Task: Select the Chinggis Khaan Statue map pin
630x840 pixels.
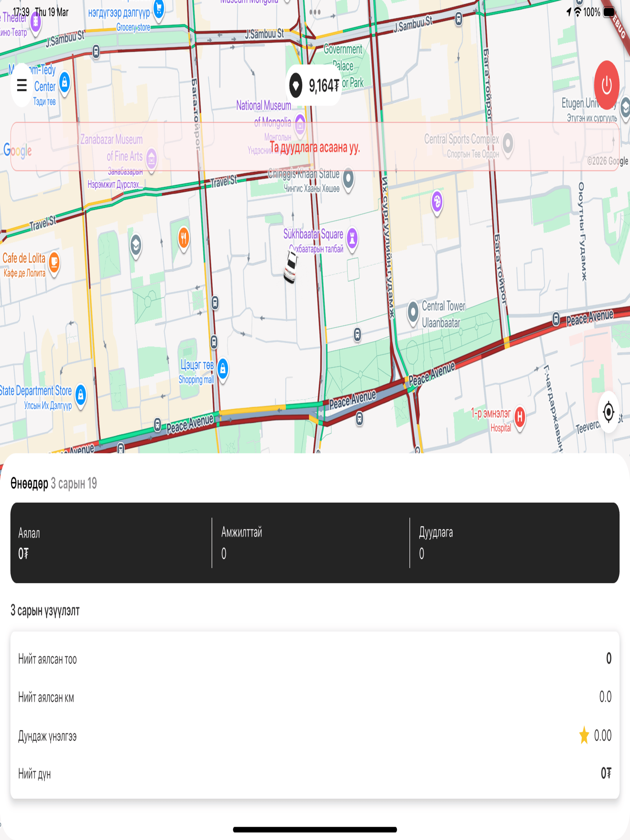Action: [348, 179]
